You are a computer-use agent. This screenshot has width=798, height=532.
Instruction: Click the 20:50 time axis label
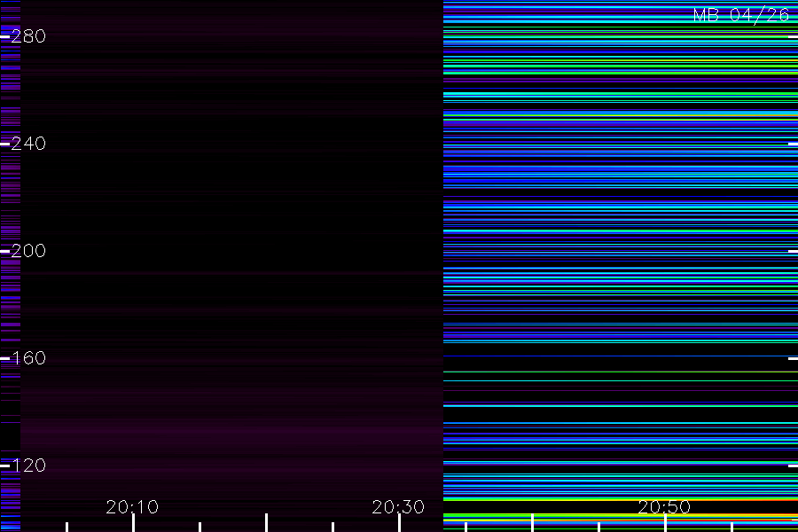(664, 507)
